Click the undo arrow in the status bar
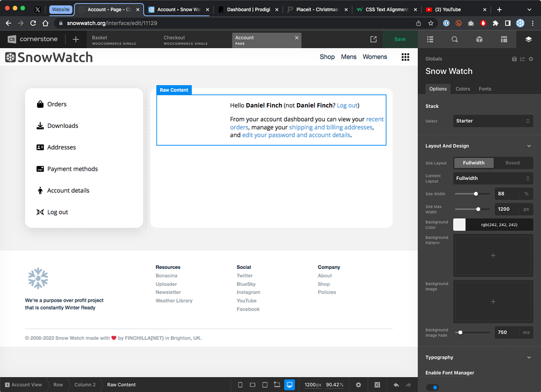Screen dimensions: 541x392 (396, 385)
